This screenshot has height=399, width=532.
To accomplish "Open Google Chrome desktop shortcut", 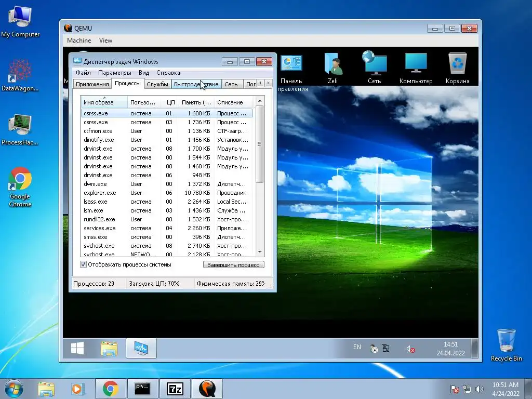I will coord(20,187).
